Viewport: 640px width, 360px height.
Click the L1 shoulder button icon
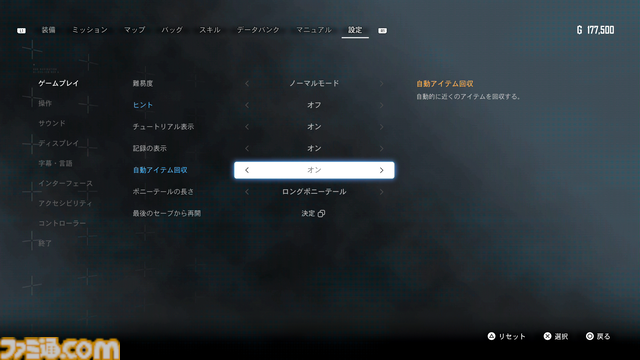click(21, 31)
